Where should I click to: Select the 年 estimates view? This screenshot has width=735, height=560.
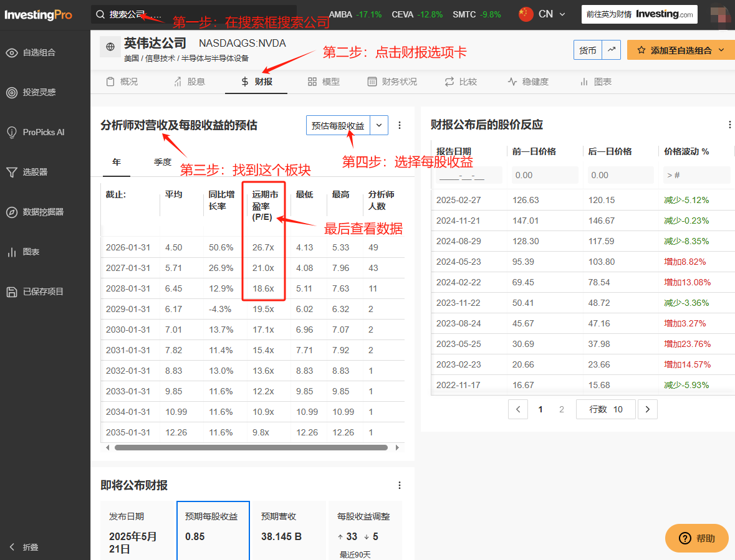(117, 162)
